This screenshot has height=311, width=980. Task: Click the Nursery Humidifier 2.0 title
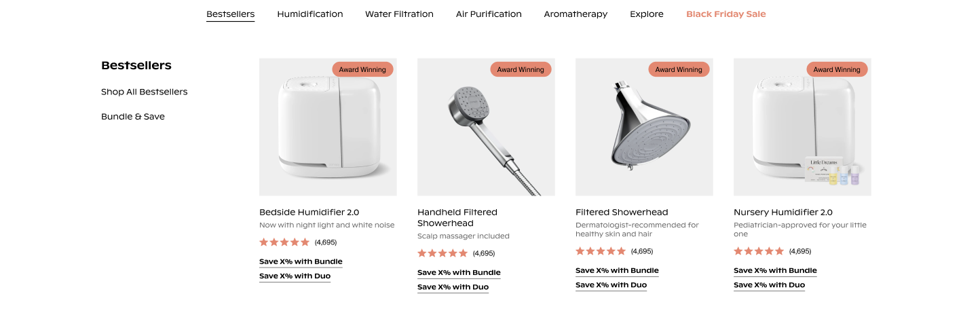click(x=783, y=212)
